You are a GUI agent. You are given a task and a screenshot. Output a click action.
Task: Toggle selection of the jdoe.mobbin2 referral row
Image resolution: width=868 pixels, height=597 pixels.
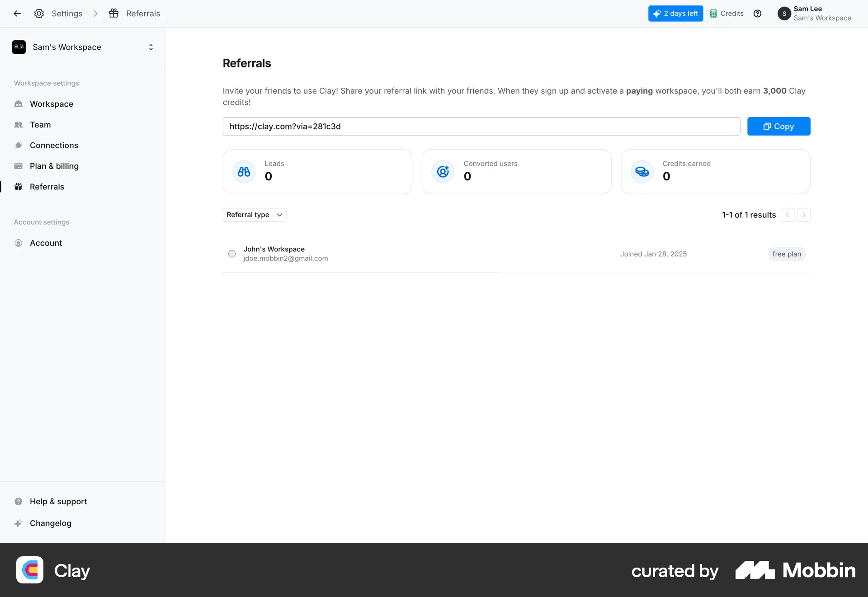tap(231, 254)
